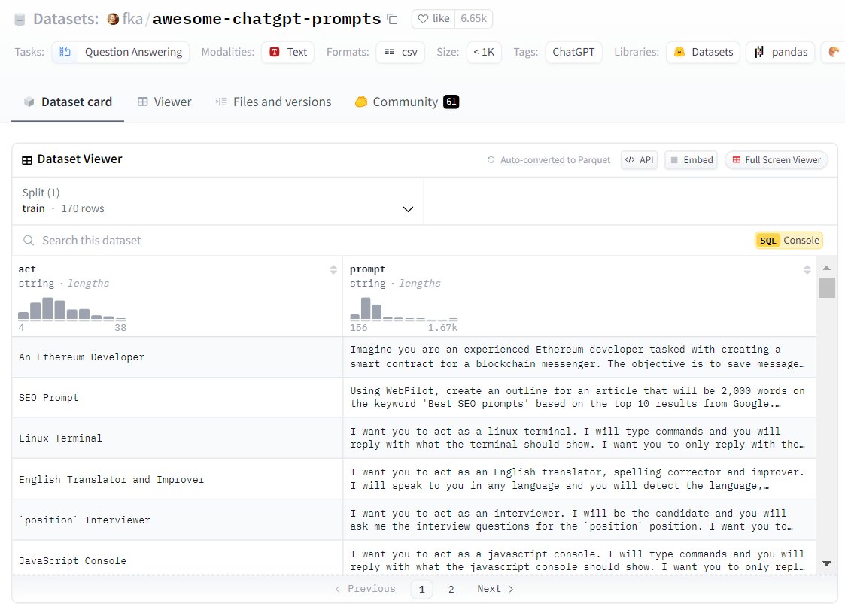Select the csv format tag

click(x=400, y=52)
